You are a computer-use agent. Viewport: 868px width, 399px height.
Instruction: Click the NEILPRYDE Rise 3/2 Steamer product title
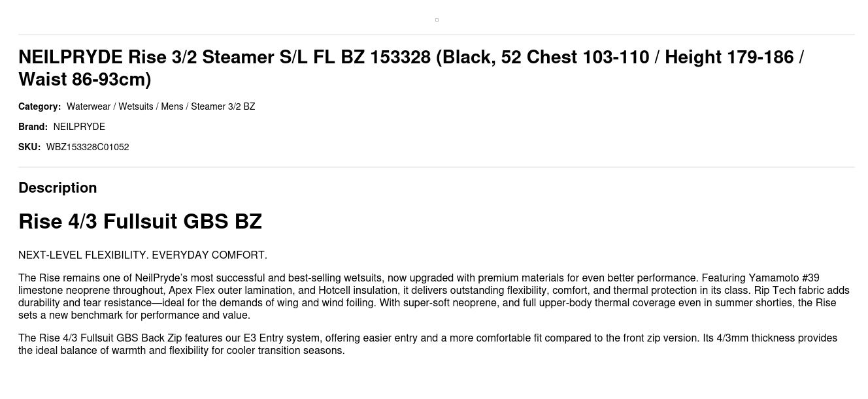(410, 68)
